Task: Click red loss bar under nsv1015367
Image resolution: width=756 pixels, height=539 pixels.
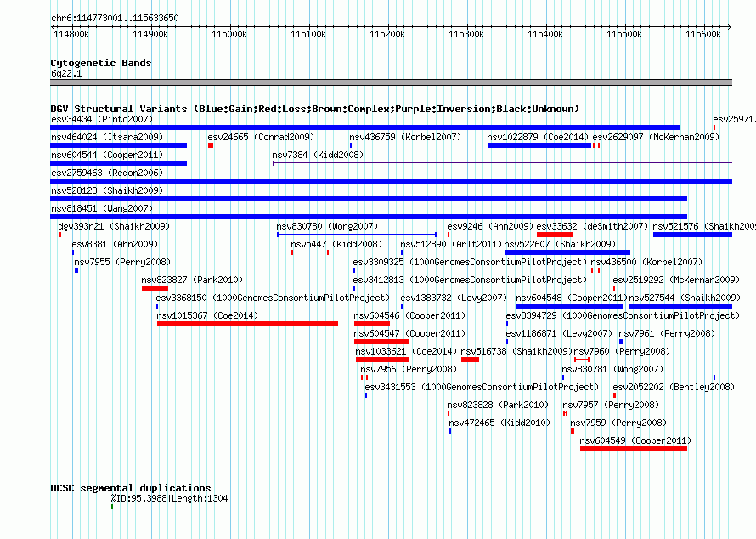Action: [x=247, y=324]
